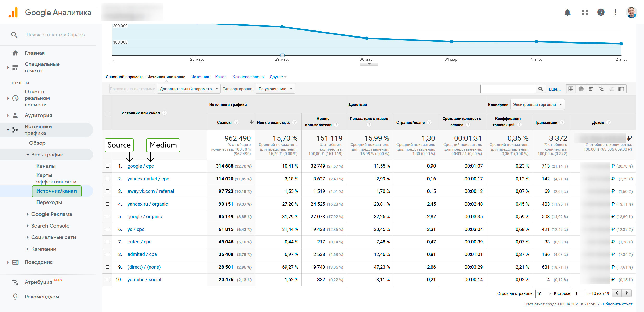Toggle the select-all header checkbox
Image resolution: width=644 pixels, height=312 pixels.
click(107, 113)
